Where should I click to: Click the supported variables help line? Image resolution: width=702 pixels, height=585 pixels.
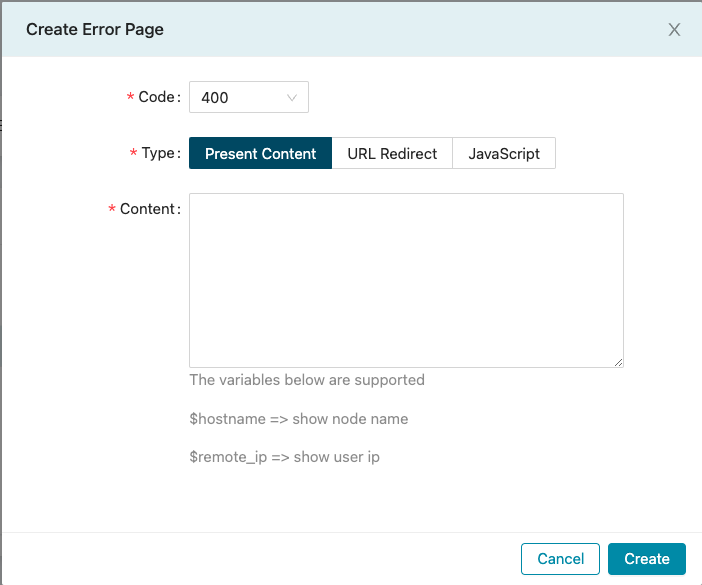(306, 380)
